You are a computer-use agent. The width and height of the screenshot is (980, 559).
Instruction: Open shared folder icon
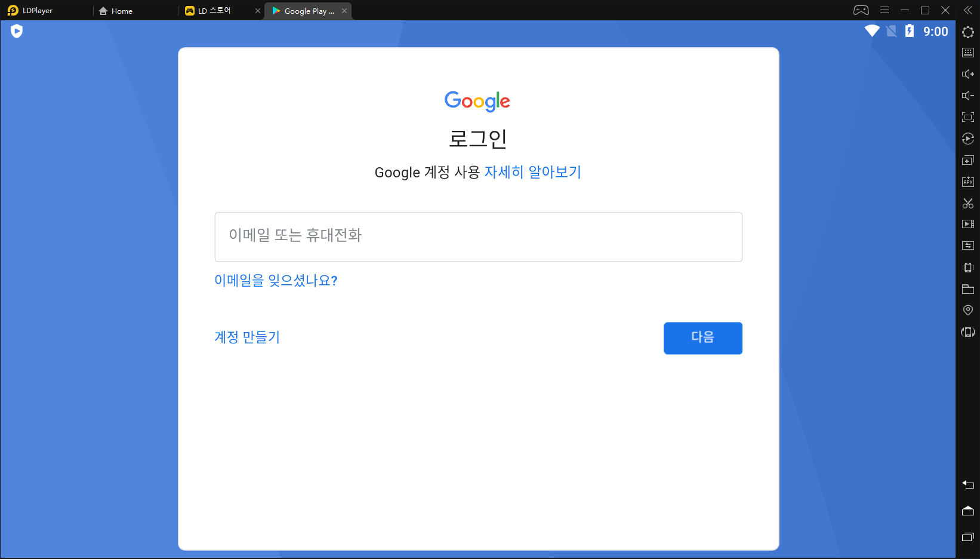coord(968,289)
